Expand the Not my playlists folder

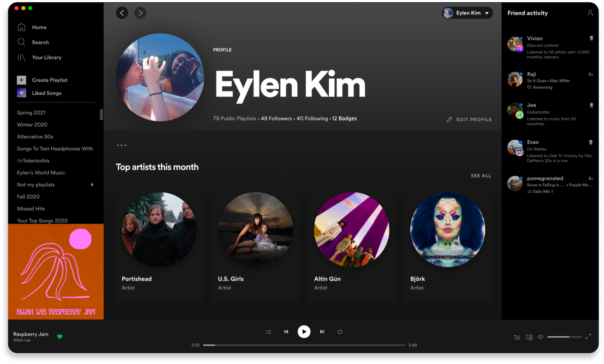point(92,185)
